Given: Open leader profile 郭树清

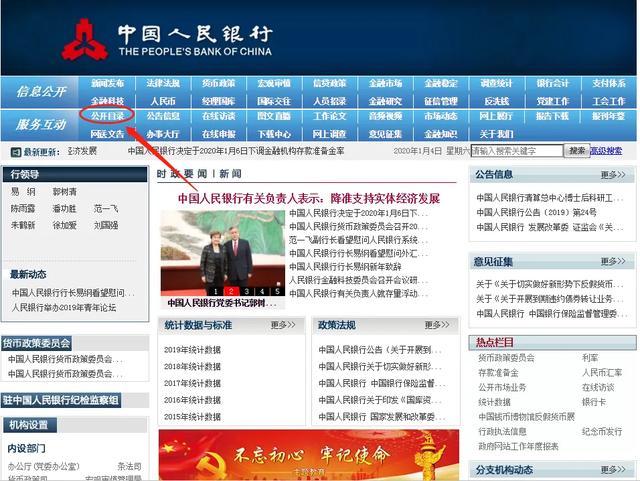Looking at the screenshot, I should tap(64, 192).
